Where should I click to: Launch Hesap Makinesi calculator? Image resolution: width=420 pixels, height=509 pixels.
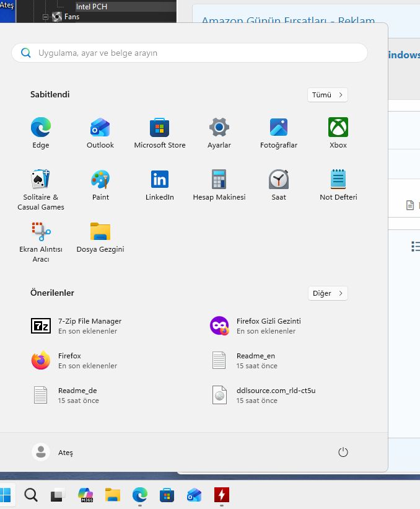tap(219, 185)
